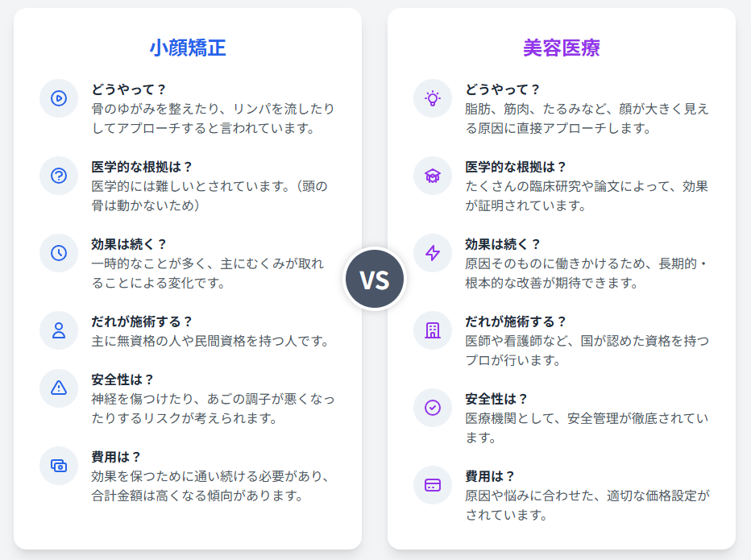Click the purple lightning bolt icon
The width and height of the screenshot is (751, 560).
[x=433, y=252]
